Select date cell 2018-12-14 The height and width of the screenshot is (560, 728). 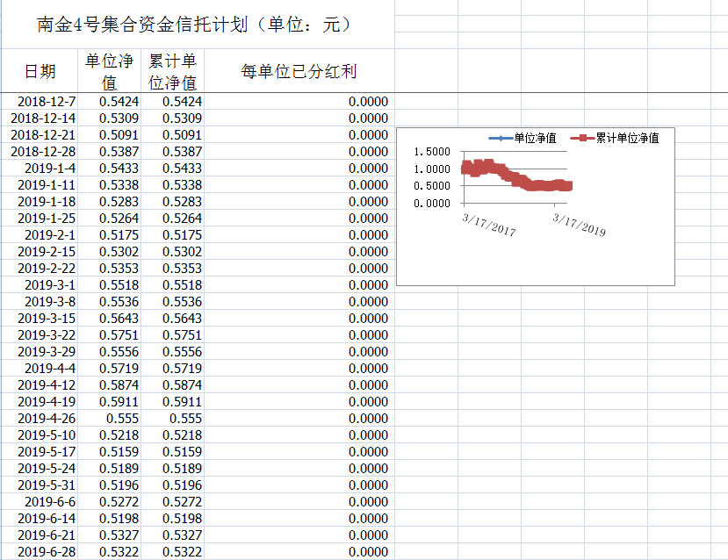point(40,118)
